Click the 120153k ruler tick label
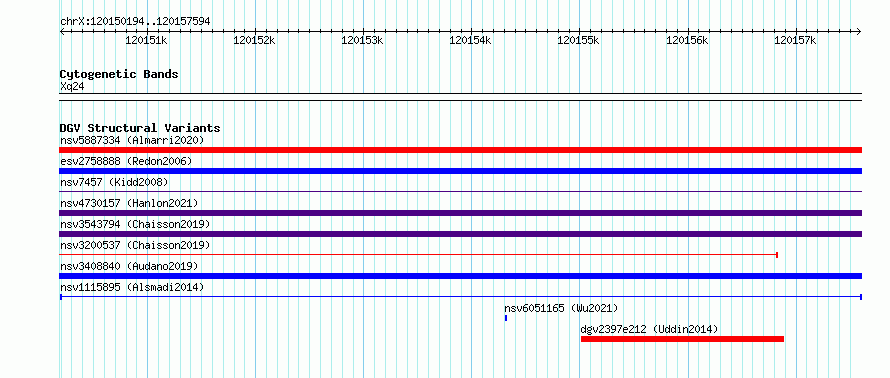This screenshot has width=890, height=378. [x=362, y=41]
